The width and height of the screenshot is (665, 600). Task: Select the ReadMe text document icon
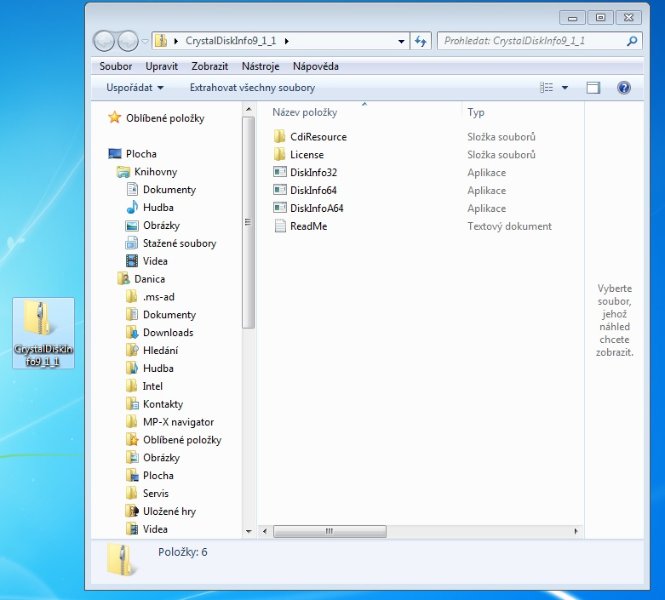coord(280,226)
